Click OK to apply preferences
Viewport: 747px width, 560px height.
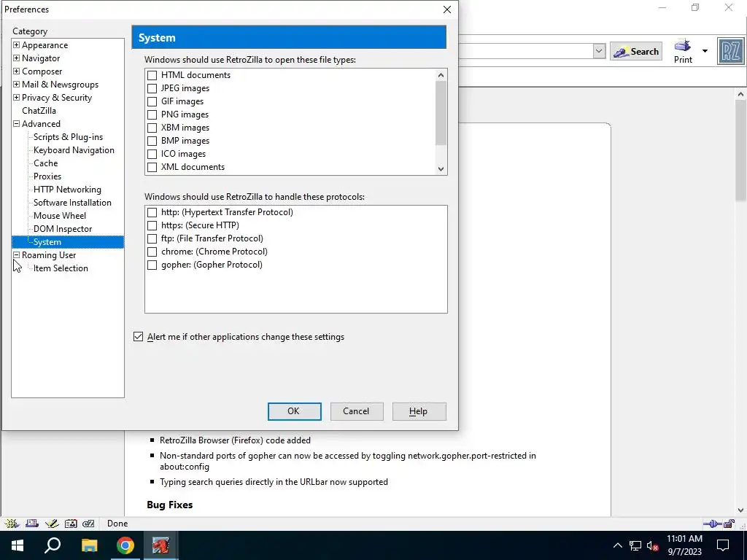point(294,411)
